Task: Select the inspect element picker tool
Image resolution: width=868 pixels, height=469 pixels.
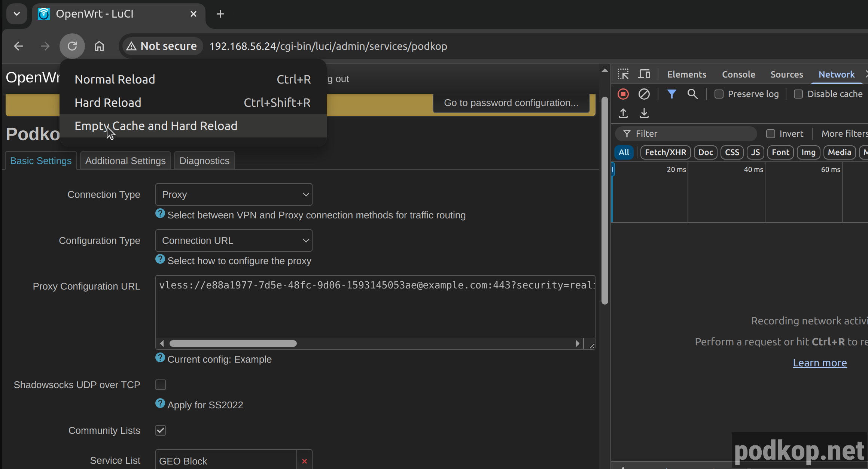Action: tap(623, 74)
